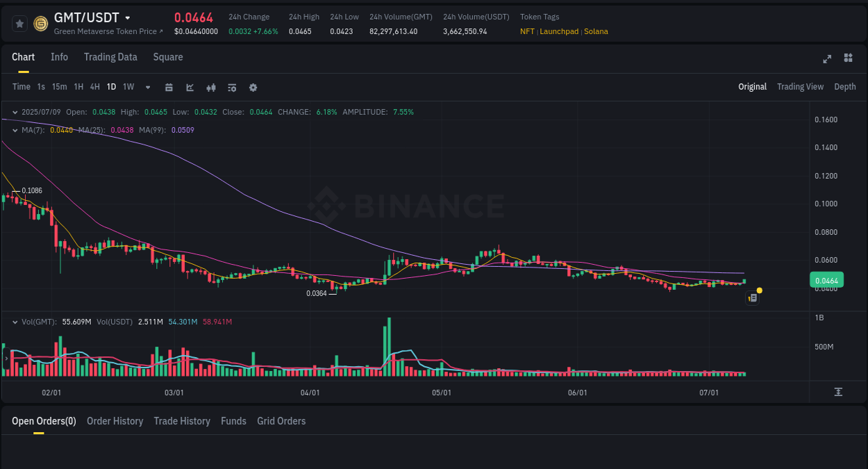Expand chart to fullscreen
Viewport: 868px width, 469px height.
coord(826,59)
